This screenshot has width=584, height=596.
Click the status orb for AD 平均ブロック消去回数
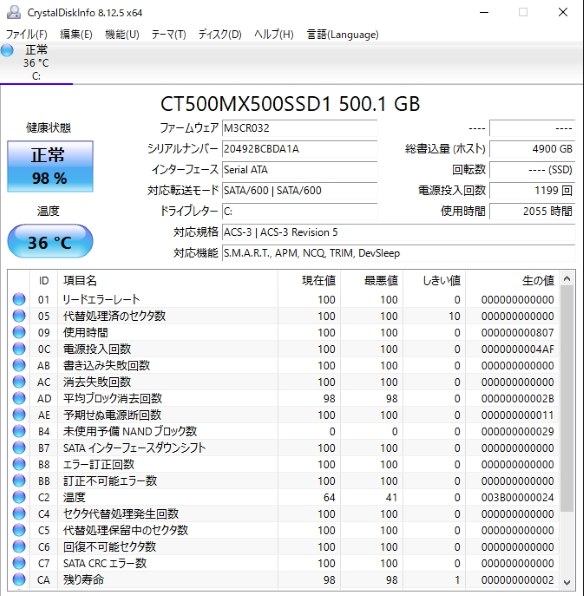[x=19, y=398]
